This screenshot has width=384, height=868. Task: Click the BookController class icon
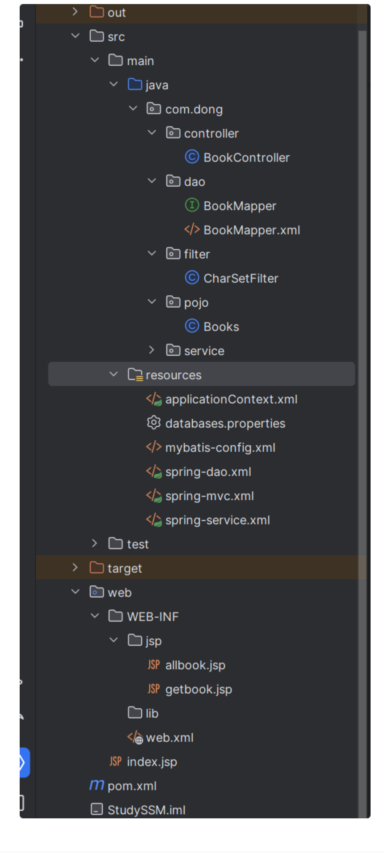tap(192, 157)
